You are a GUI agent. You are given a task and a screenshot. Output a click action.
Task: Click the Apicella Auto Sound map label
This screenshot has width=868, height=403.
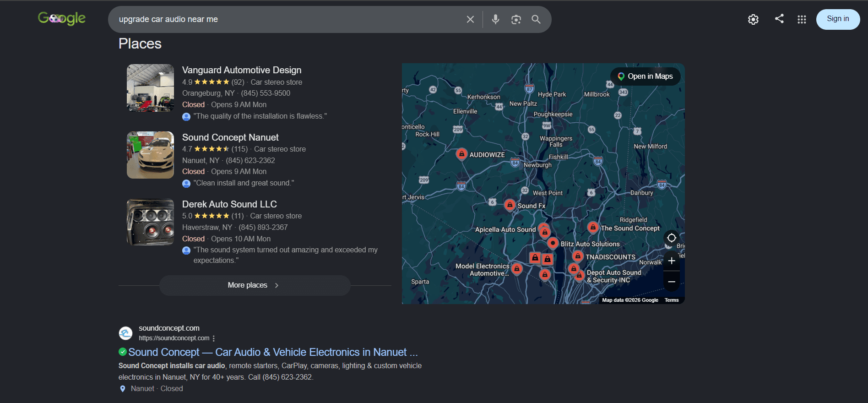505,229
